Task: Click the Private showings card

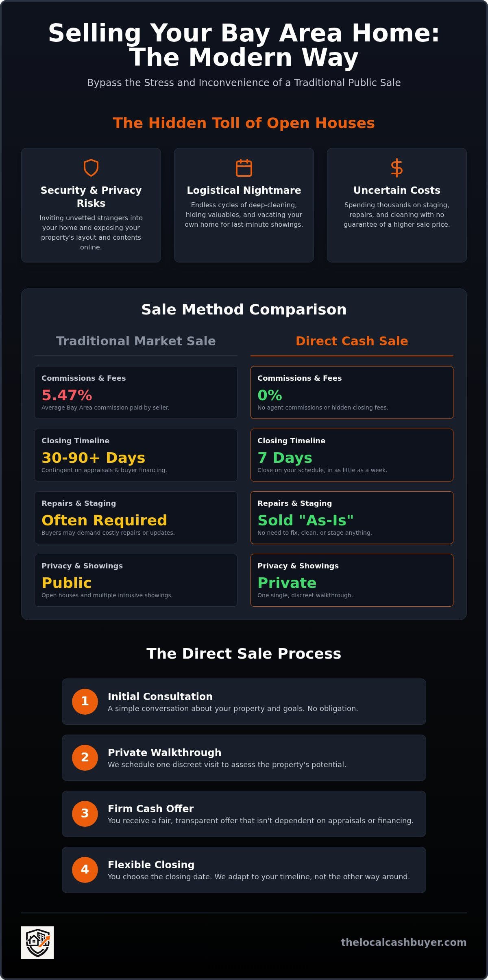Action: click(x=352, y=580)
